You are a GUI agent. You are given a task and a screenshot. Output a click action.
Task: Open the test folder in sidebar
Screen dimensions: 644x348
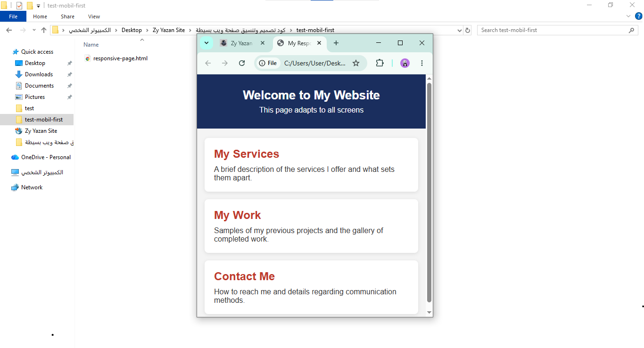point(29,108)
